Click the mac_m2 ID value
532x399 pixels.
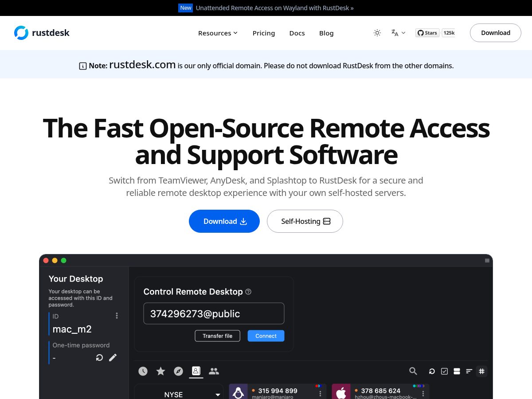tap(72, 329)
